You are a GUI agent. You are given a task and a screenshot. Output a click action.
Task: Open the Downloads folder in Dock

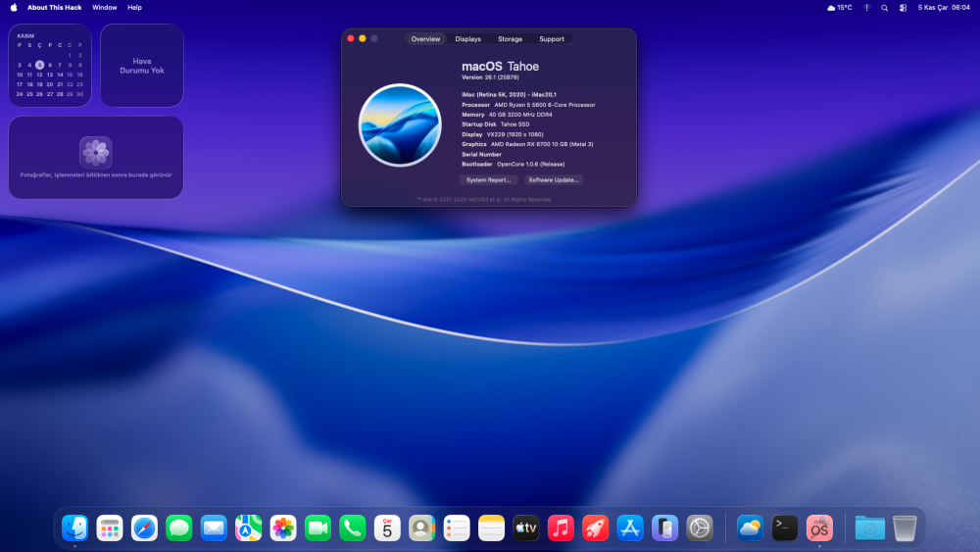tap(870, 528)
